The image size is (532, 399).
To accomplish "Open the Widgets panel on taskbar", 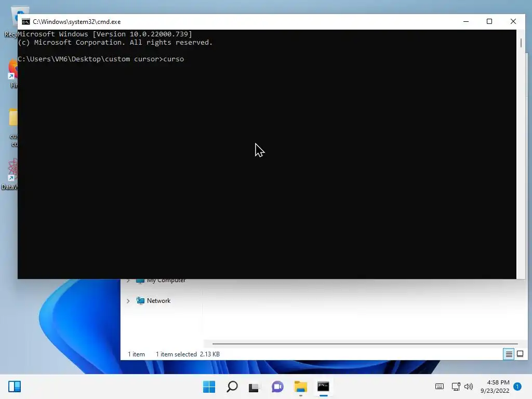I will 15,387.
